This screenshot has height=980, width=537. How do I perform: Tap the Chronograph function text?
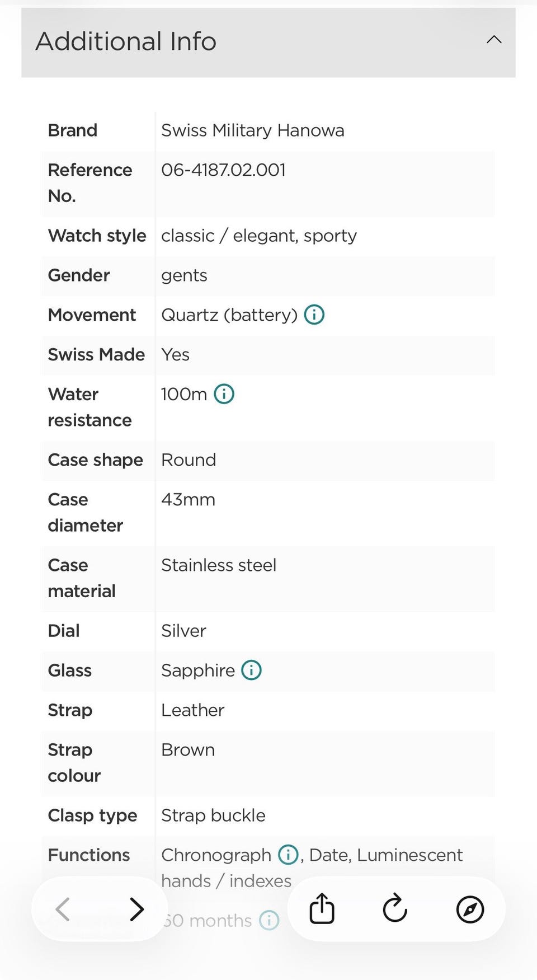coord(216,855)
